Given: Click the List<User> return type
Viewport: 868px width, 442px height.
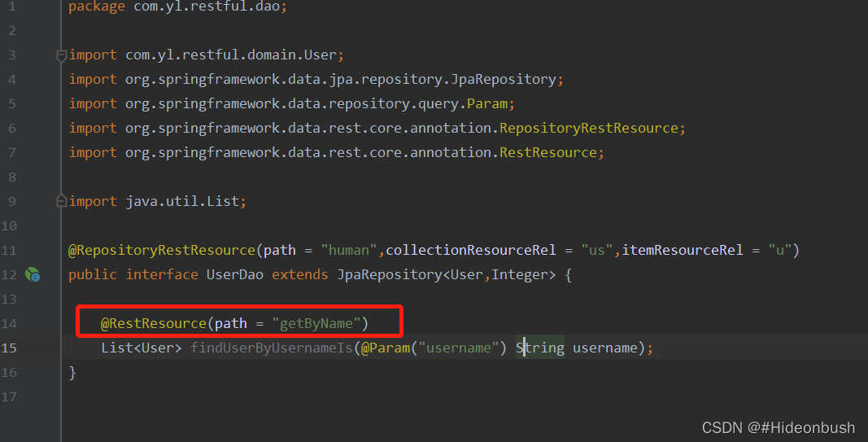Looking at the screenshot, I should [x=142, y=348].
